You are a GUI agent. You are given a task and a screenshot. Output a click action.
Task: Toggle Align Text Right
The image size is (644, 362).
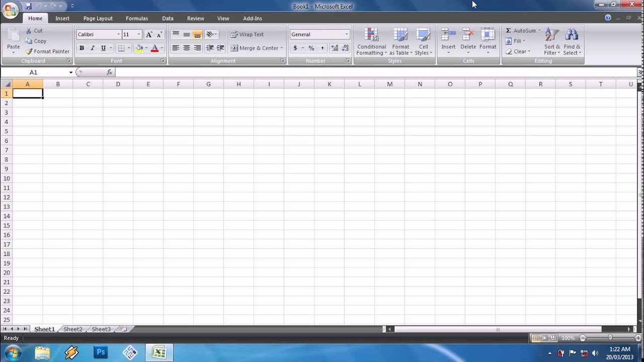pos(198,48)
